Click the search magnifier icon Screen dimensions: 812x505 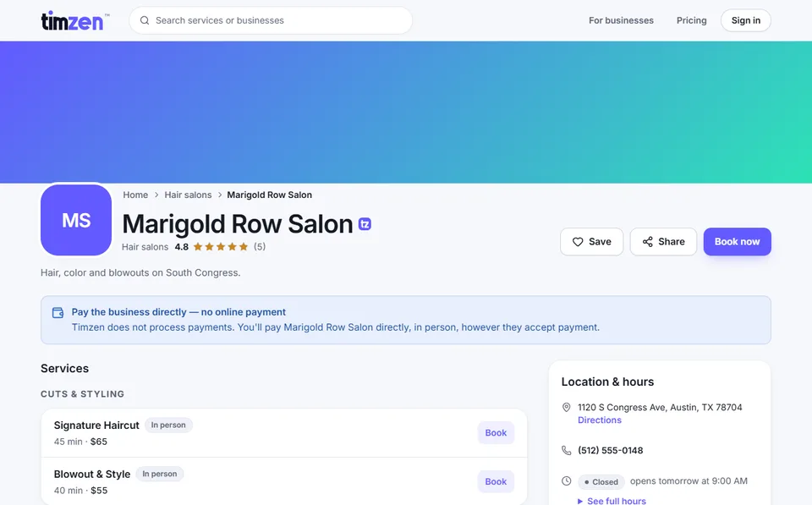click(x=145, y=20)
